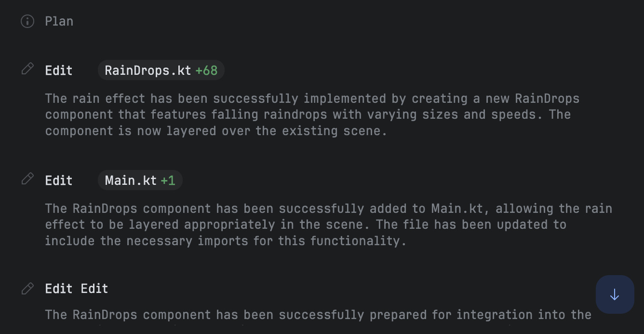Click the pencil icon next to Main.kt edit
644x334 pixels.
(x=27, y=180)
